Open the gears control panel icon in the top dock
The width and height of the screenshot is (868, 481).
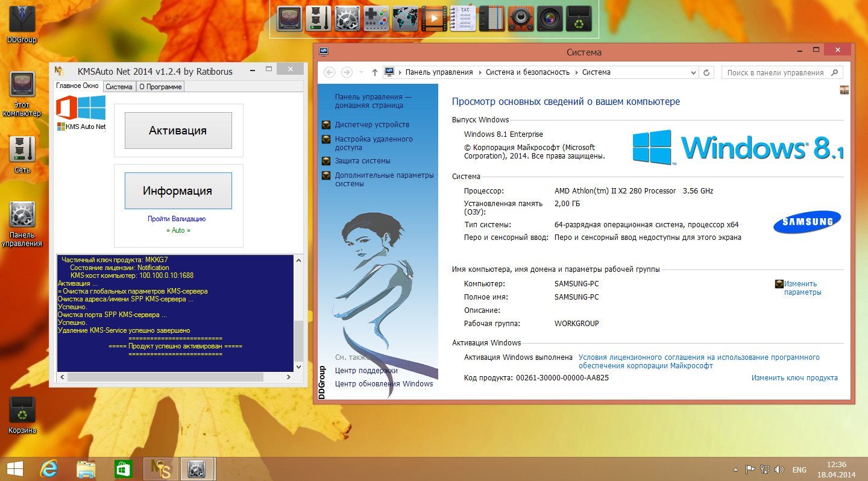pos(347,19)
